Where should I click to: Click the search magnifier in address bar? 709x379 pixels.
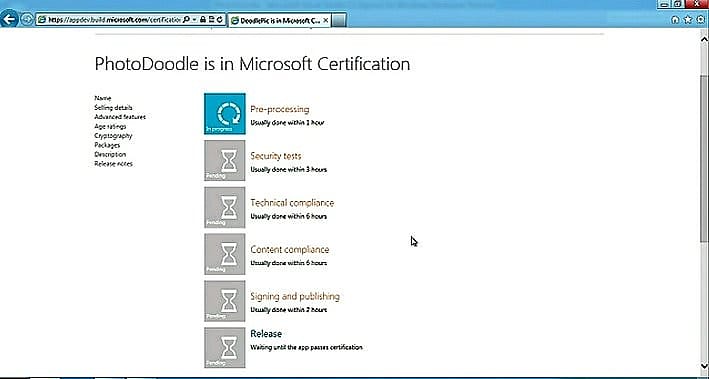click(186, 19)
